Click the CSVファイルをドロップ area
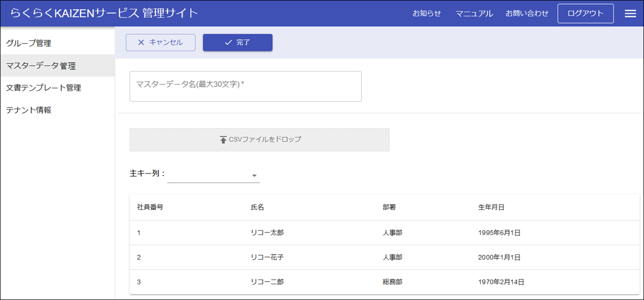The width and height of the screenshot is (644, 300). pos(259,140)
